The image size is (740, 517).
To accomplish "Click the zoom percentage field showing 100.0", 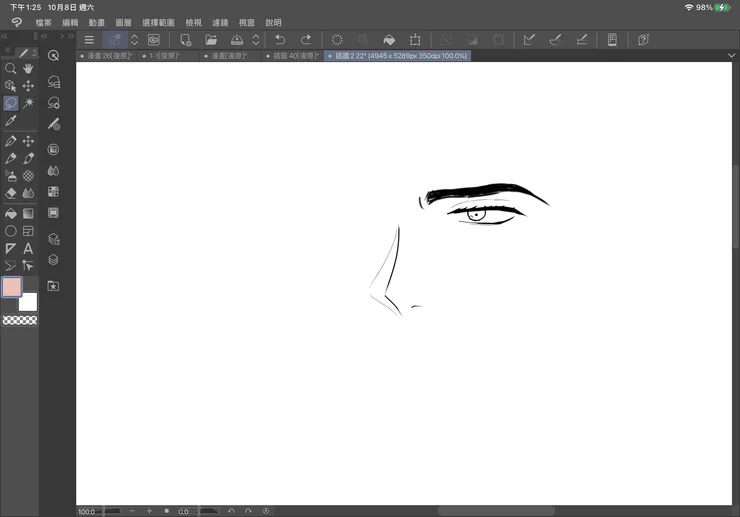I will [89, 511].
